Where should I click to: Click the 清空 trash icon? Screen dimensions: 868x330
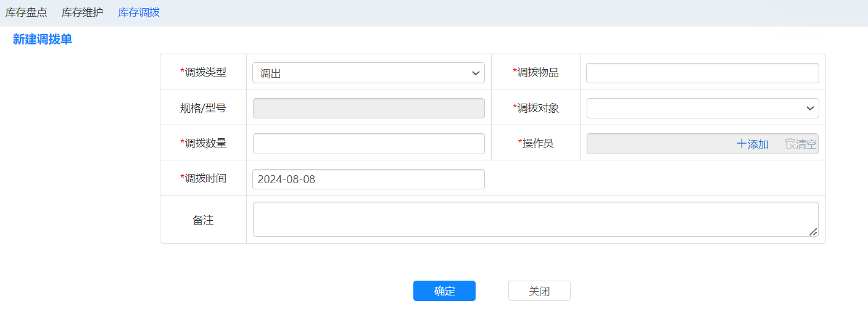click(x=790, y=144)
